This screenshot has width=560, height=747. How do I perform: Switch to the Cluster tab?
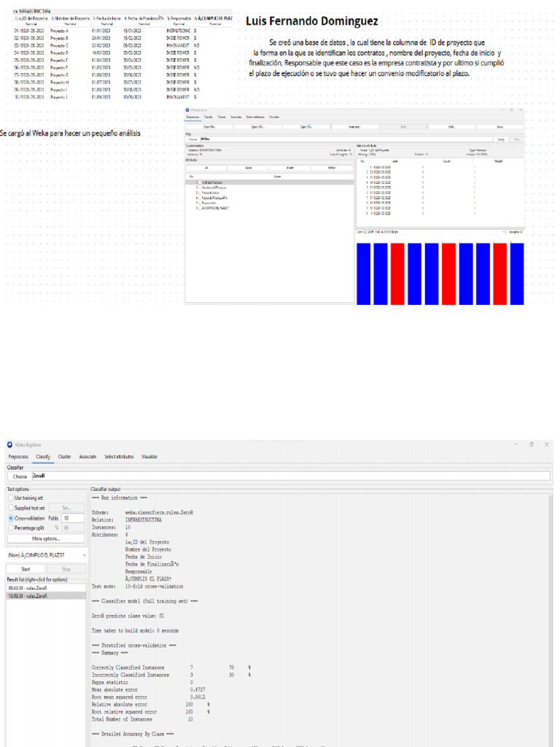coord(64,457)
